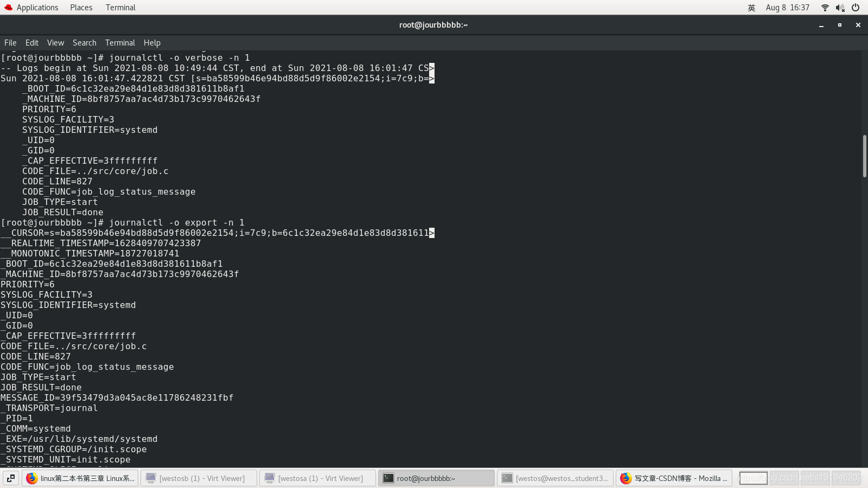Switch to the westosb Virt Viewer taskbar window
The height and width of the screenshot is (488, 868).
coord(199,478)
